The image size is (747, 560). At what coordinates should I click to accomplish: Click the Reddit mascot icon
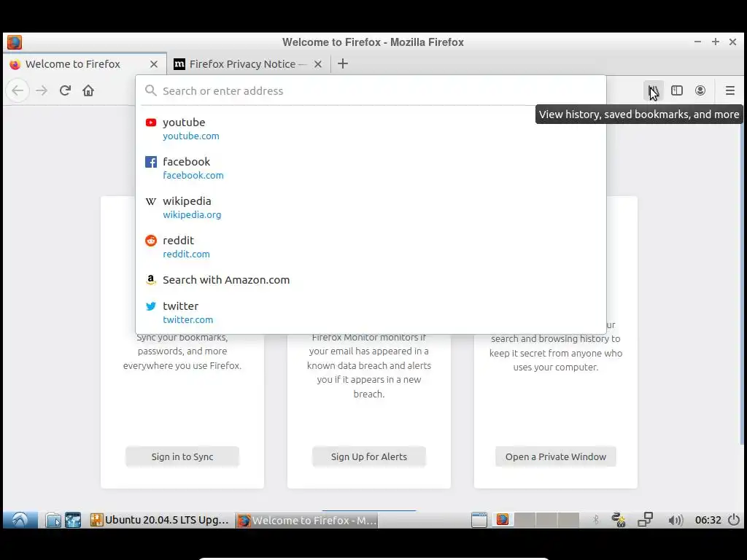pos(151,241)
